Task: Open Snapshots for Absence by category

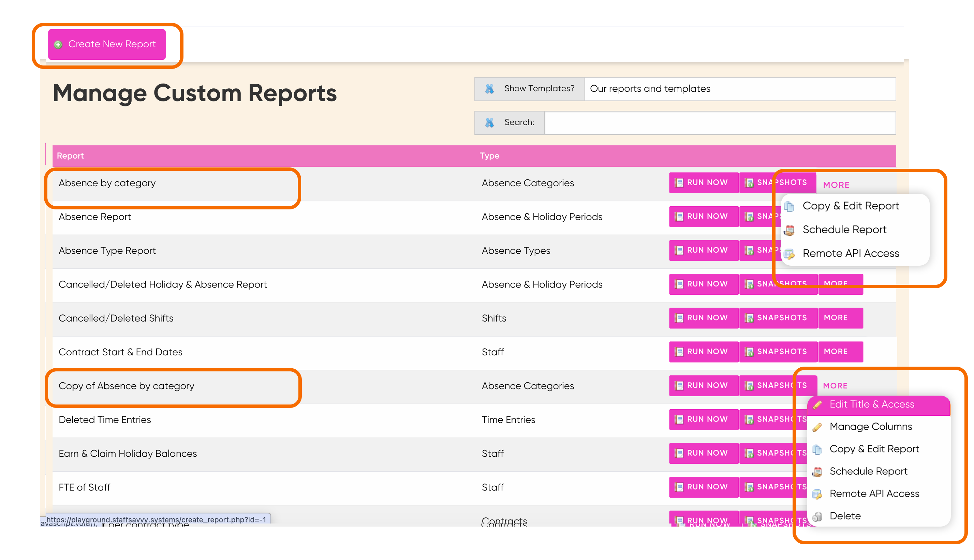Action: click(x=778, y=183)
